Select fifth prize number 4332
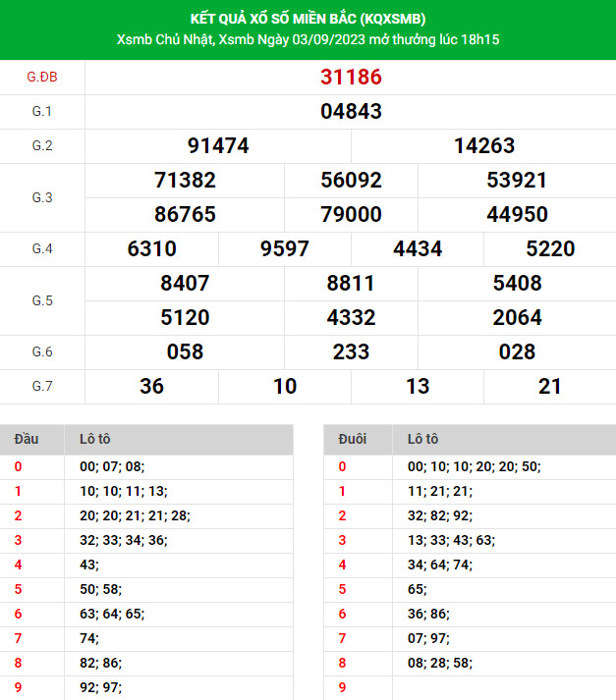 point(351,317)
